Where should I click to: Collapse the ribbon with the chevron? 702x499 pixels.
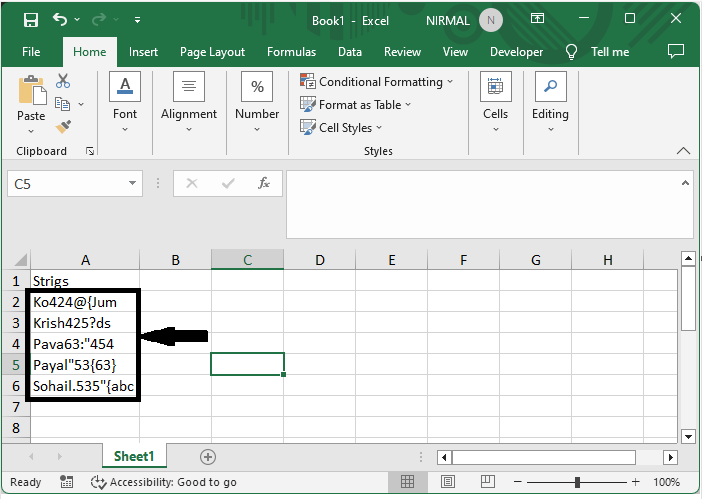[683, 151]
